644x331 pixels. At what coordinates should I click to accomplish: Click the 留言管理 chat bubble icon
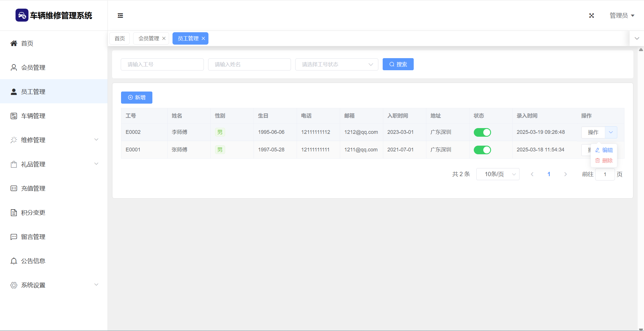[14, 237]
